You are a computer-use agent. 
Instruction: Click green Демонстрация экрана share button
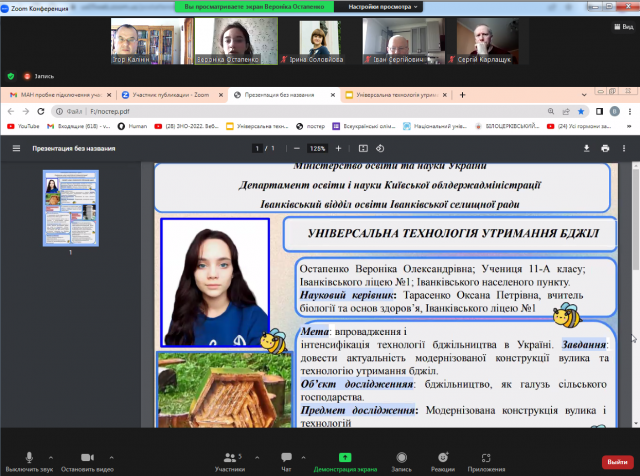[344, 456]
